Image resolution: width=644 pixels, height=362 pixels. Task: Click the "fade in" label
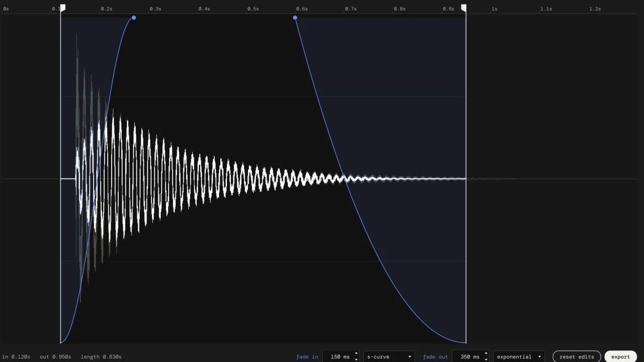[307, 357]
